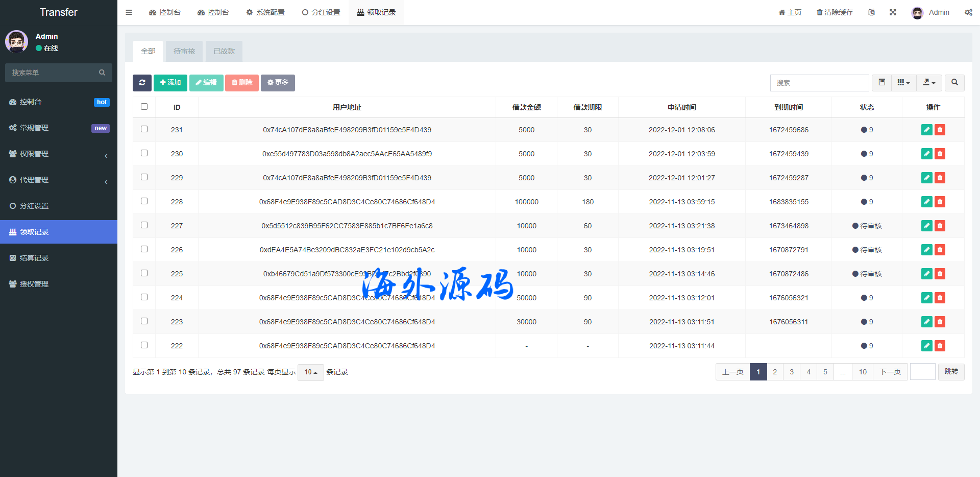Click the table 搜索 input field

coord(819,83)
